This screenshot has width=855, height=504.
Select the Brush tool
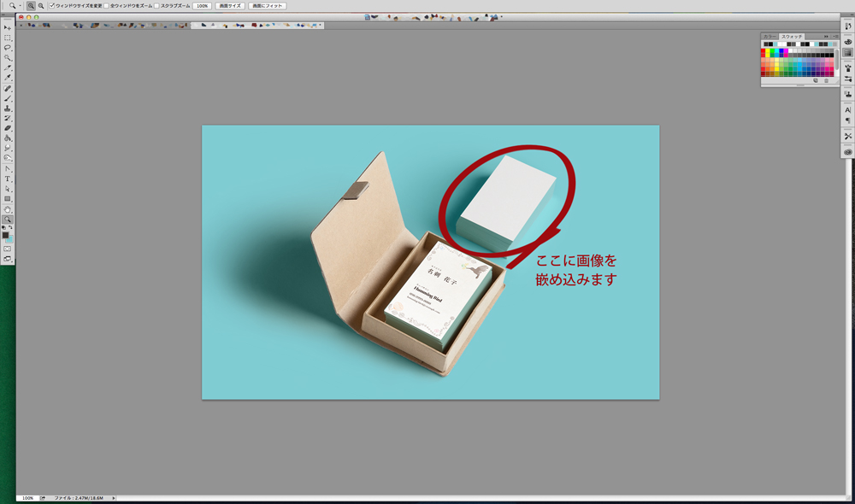coord(6,99)
